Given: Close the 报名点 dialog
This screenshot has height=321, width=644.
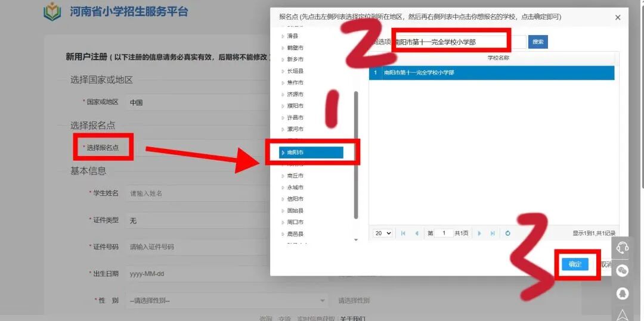Looking at the screenshot, I should tap(618, 18).
